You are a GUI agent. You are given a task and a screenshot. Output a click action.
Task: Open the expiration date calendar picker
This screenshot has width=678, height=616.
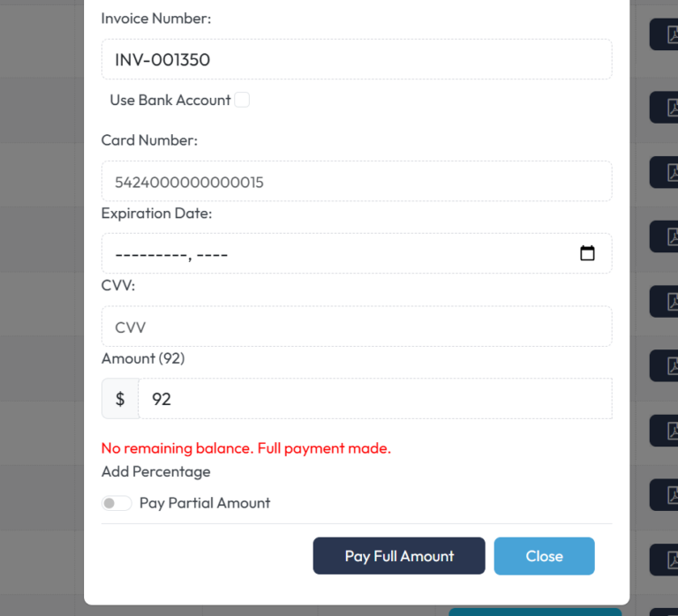point(587,254)
